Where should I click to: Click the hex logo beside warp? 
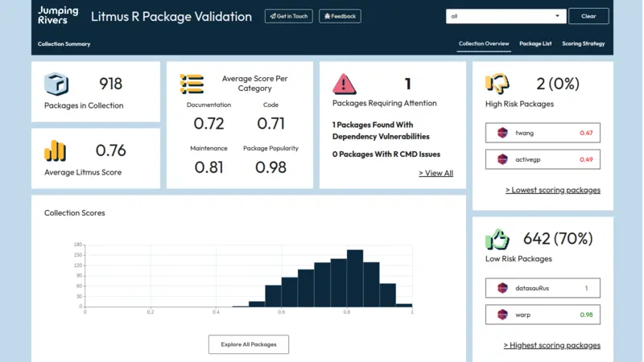tap(502, 315)
